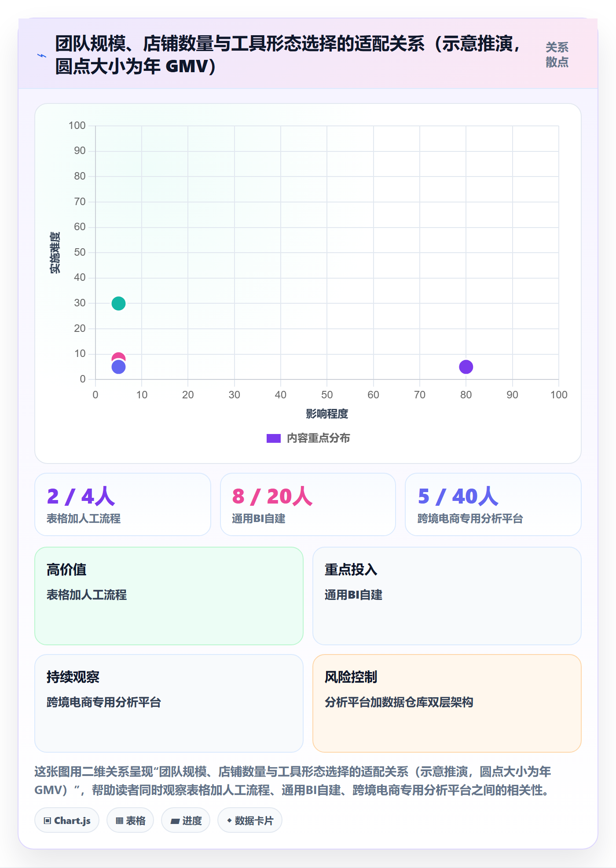616x868 pixels.
Task: Click 通用BI自建 under 重点投入
Action: click(x=353, y=595)
